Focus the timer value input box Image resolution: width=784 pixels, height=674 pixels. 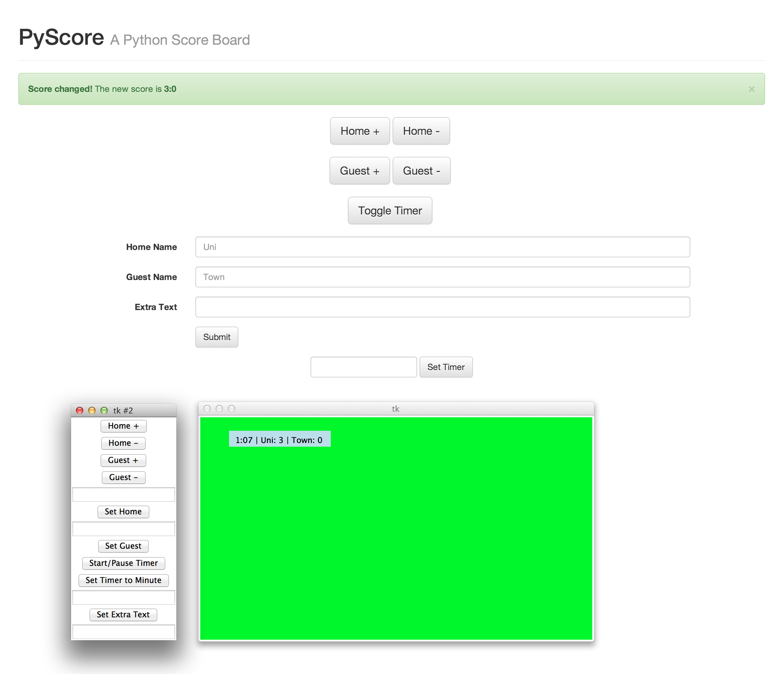[363, 367]
